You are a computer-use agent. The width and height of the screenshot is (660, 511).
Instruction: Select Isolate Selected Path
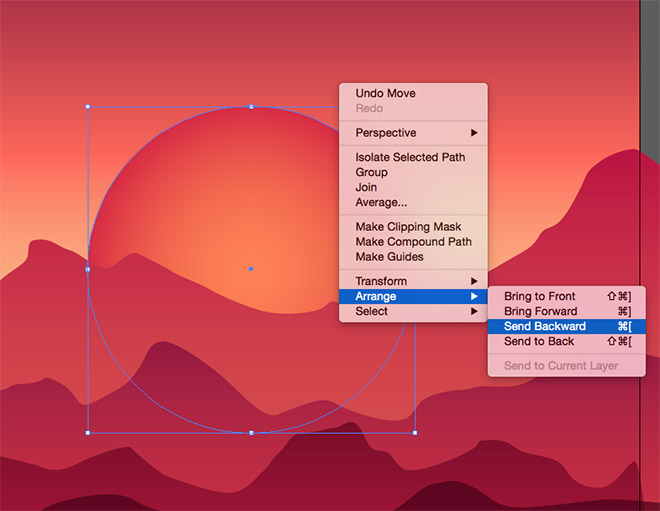point(413,157)
